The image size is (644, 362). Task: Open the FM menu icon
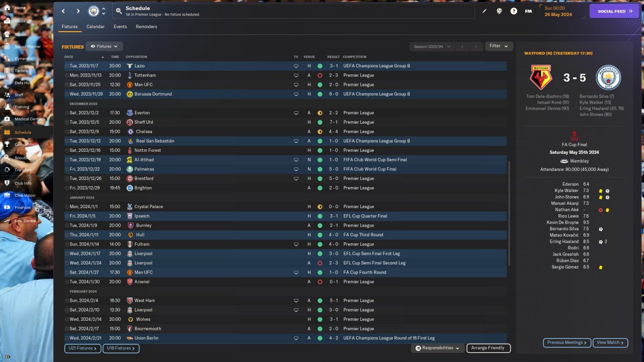click(x=528, y=11)
